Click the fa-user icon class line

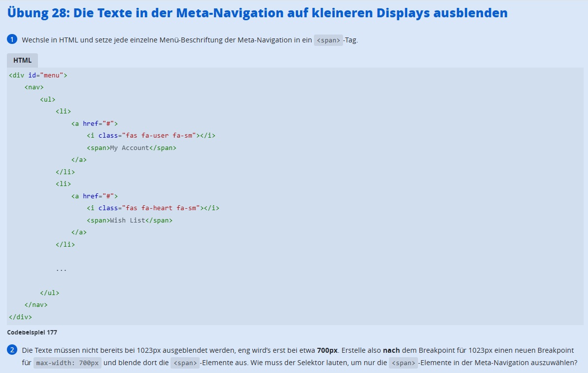pyautogui.click(x=151, y=136)
